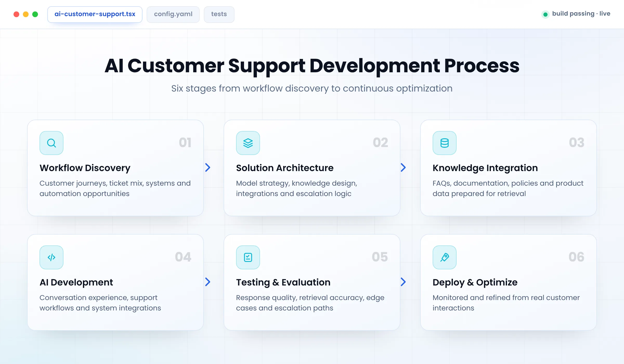Click step number 06
Image resolution: width=624 pixels, height=364 pixels.
click(x=576, y=257)
